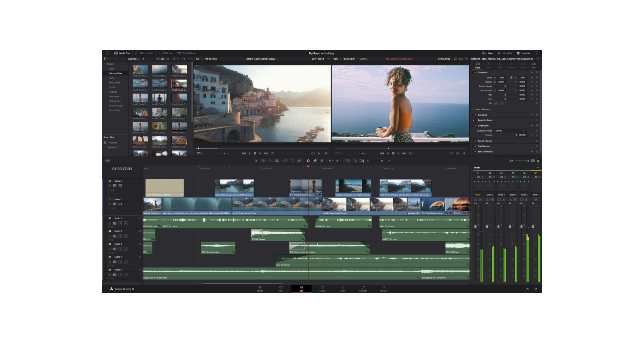Screen dimensions: 644x343
Task: Click the Linked Selection chain icon
Action: pos(315,161)
